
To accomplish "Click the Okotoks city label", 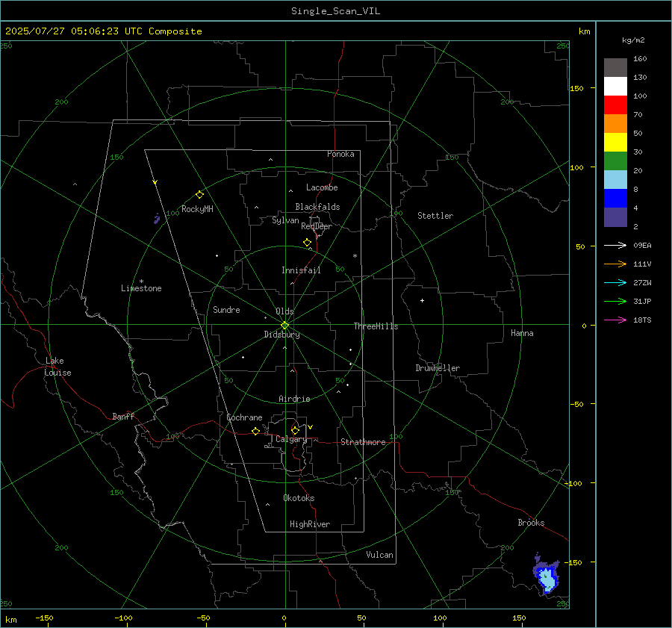I will coord(299,498).
